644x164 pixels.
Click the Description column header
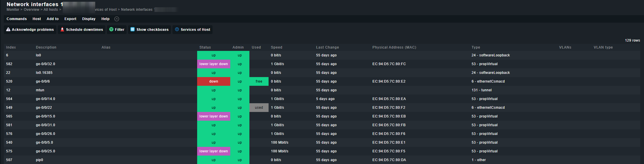pos(46,47)
